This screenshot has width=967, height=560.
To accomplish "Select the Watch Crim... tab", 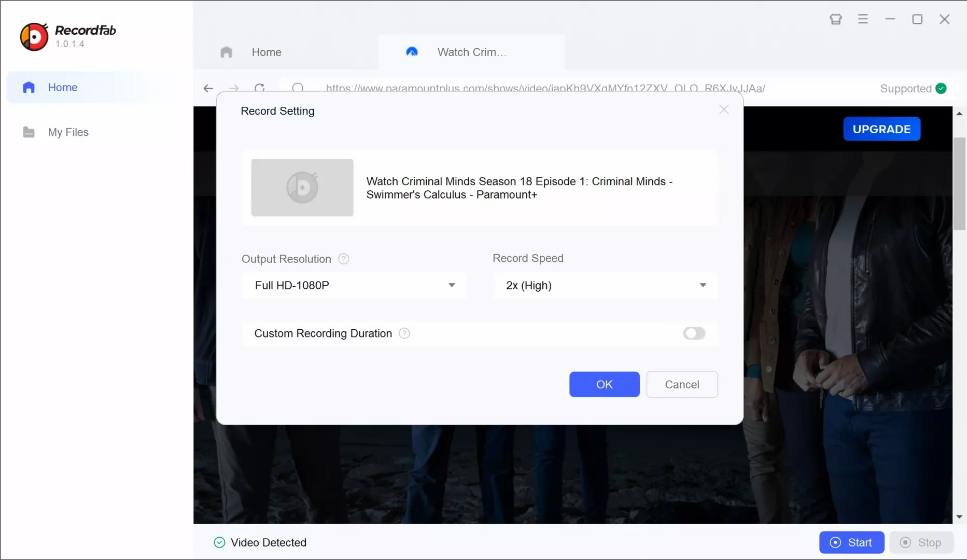I will (x=471, y=52).
